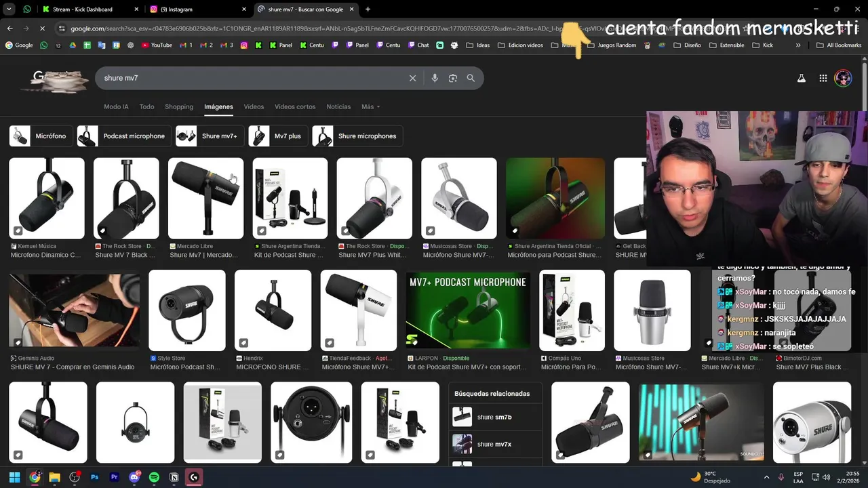Open the Geminis Audio SHURE MV 7 image
This screenshot has height=488, width=868.
75,310
